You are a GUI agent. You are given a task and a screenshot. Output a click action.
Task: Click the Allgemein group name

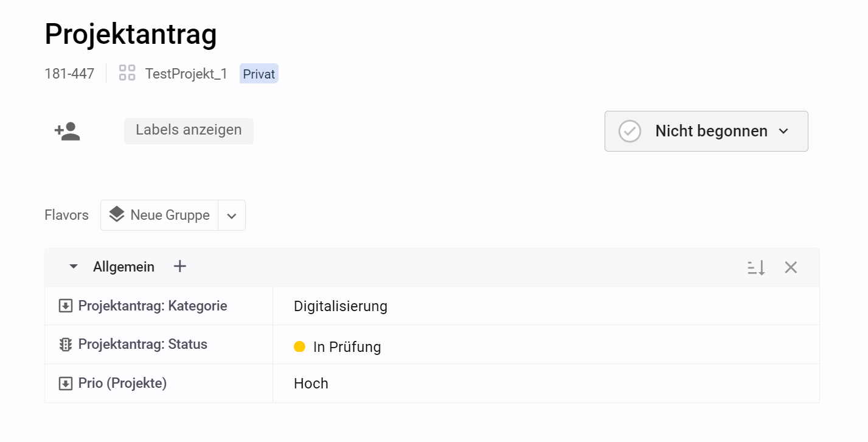click(x=123, y=267)
